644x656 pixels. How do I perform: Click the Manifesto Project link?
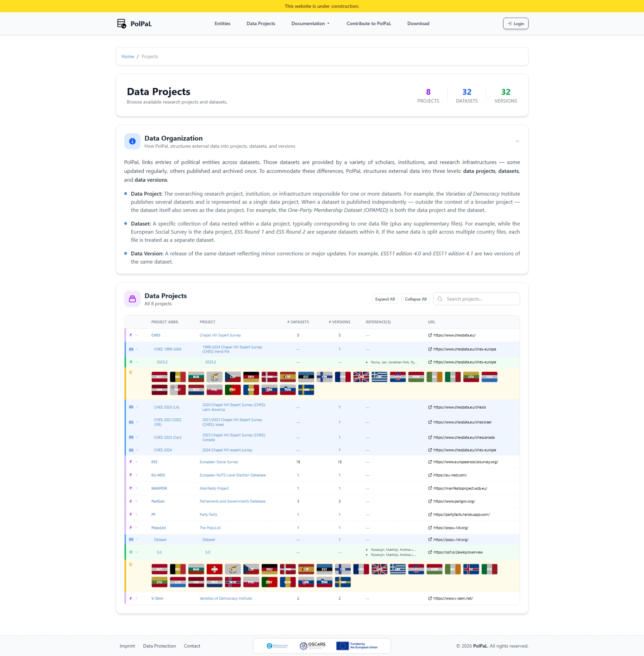click(x=214, y=488)
